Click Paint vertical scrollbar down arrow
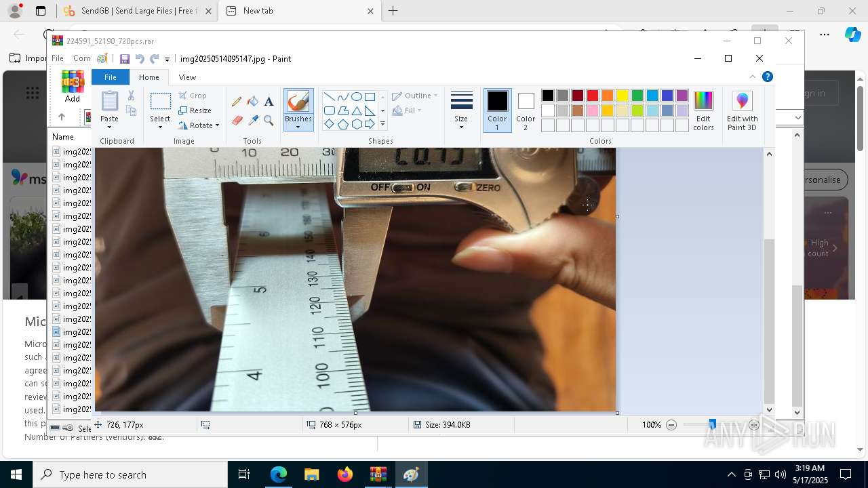 point(769,409)
